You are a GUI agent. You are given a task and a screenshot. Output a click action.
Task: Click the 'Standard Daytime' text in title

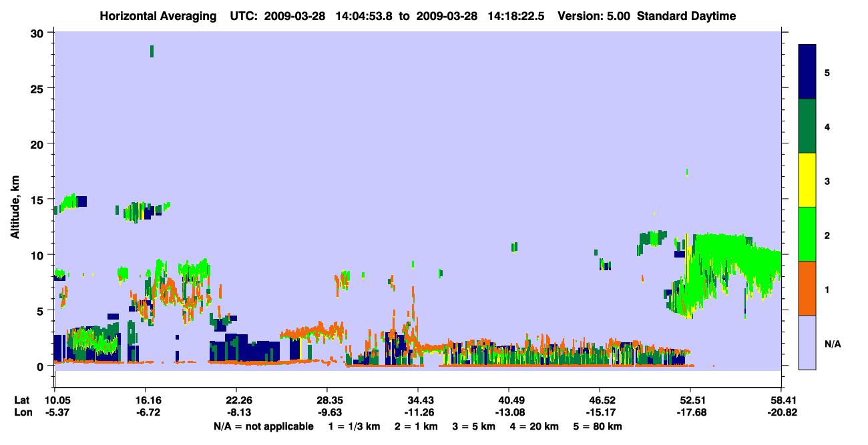click(686, 17)
